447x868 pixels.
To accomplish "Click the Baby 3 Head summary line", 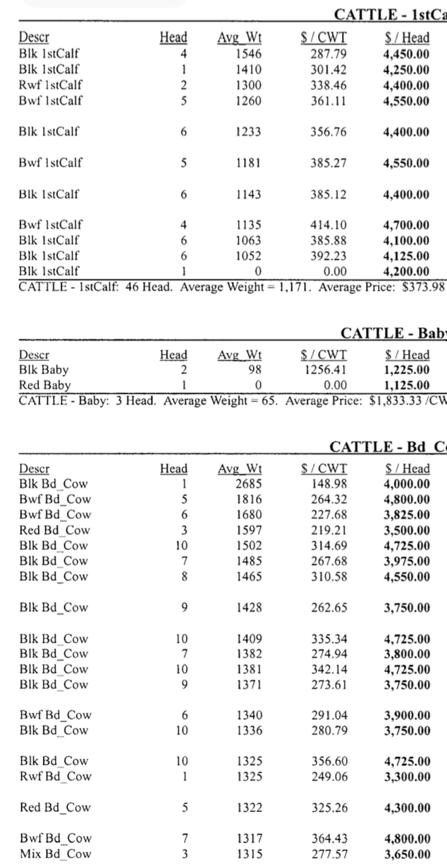I will 231,400.
